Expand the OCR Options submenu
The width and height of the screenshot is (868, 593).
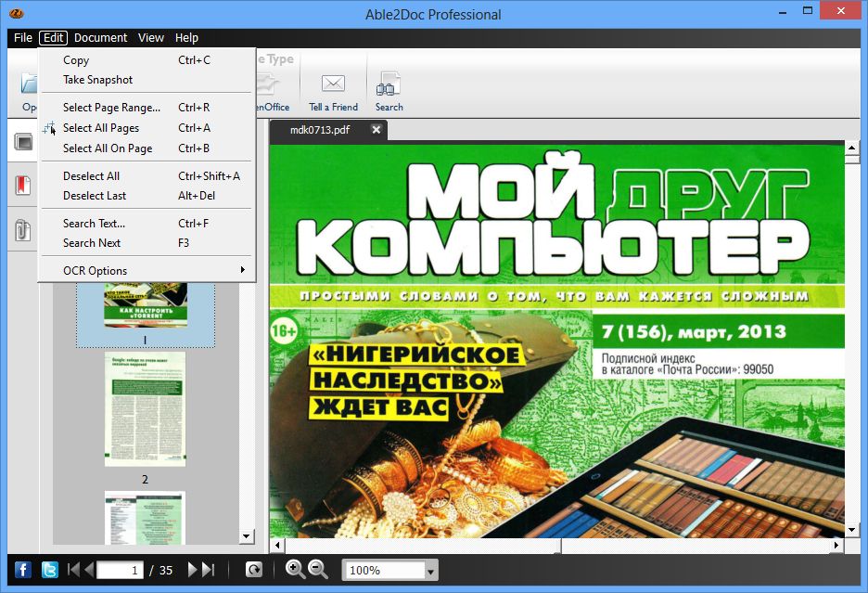tap(147, 270)
